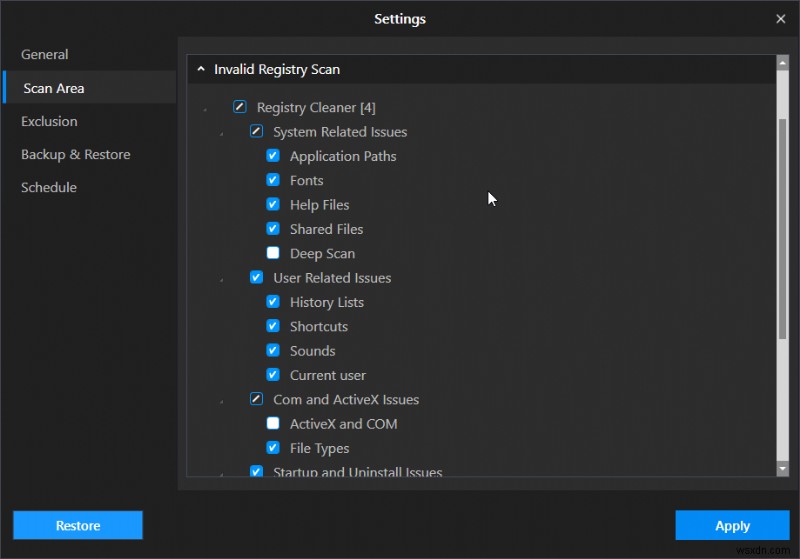Collapse System Related Issues tree arrow

tap(222, 134)
